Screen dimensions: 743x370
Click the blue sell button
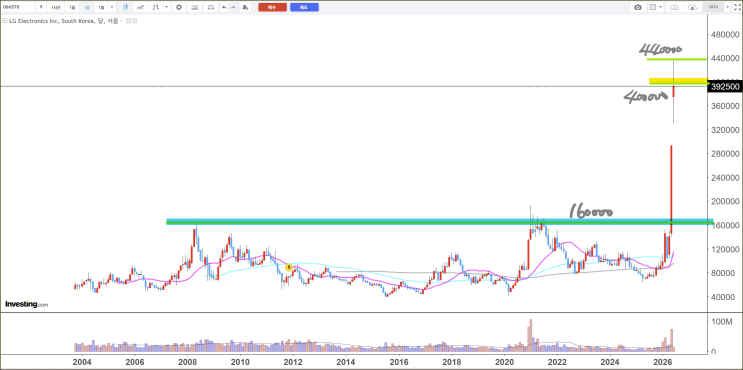tap(304, 7)
